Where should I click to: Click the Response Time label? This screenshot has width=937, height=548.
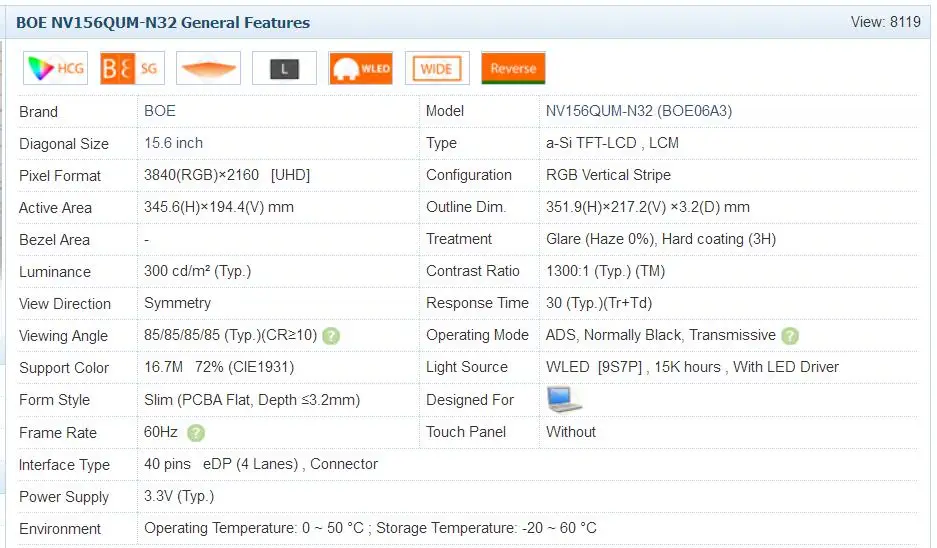click(x=477, y=303)
